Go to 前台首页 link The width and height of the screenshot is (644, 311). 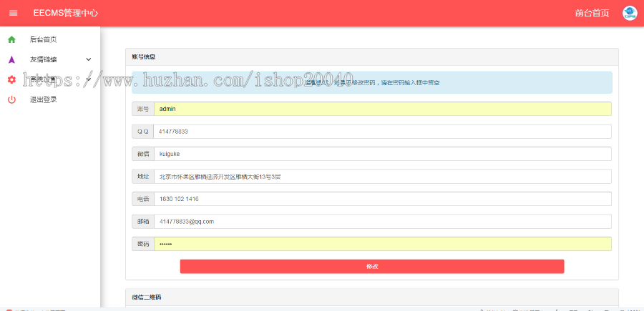[592, 13]
